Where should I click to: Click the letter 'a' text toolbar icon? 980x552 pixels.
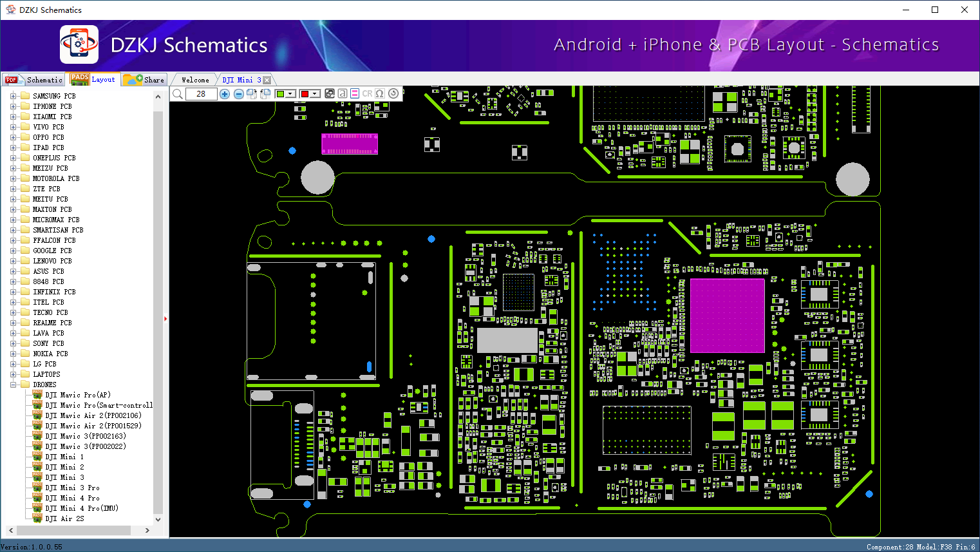pyautogui.click(x=343, y=94)
